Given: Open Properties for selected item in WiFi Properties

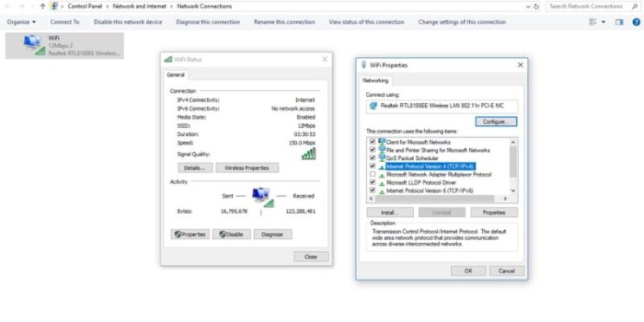Looking at the screenshot, I should tap(494, 213).
